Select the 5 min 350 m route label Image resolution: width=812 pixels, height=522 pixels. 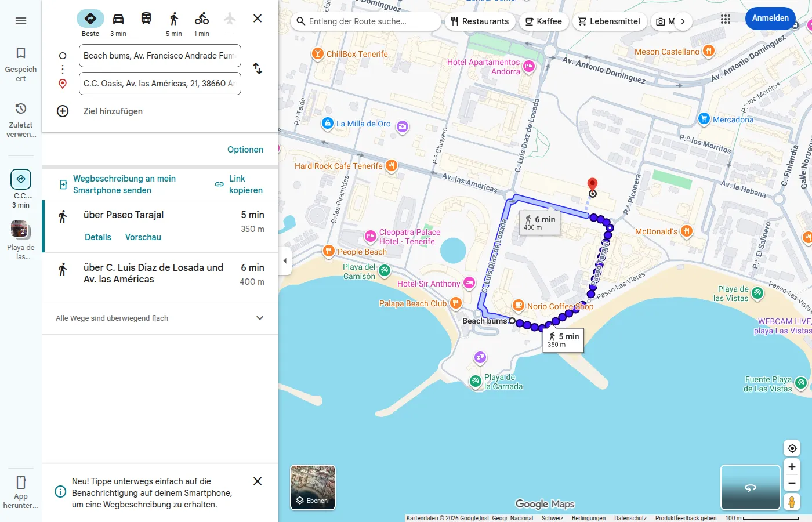pyautogui.click(x=563, y=340)
